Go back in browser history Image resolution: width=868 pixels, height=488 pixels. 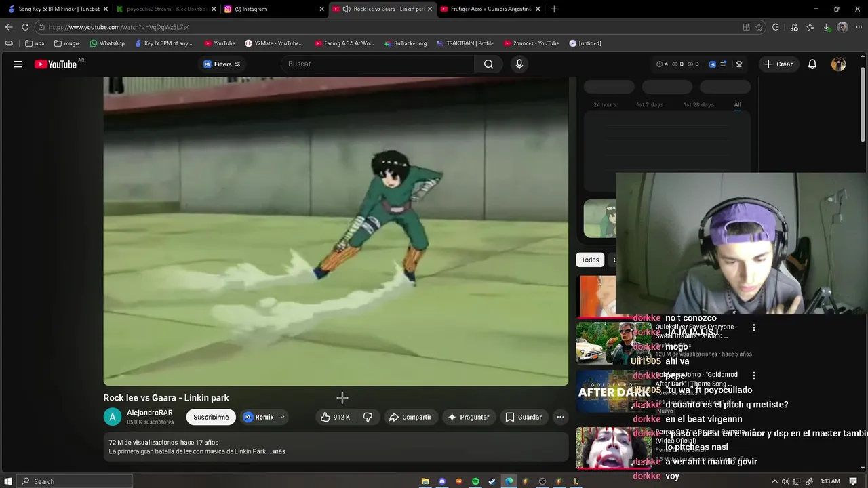pos(9,27)
